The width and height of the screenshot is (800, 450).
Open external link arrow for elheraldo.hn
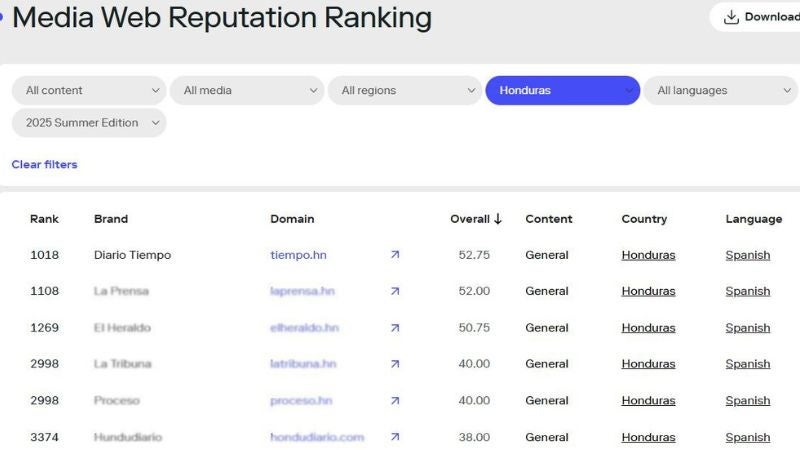point(395,328)
